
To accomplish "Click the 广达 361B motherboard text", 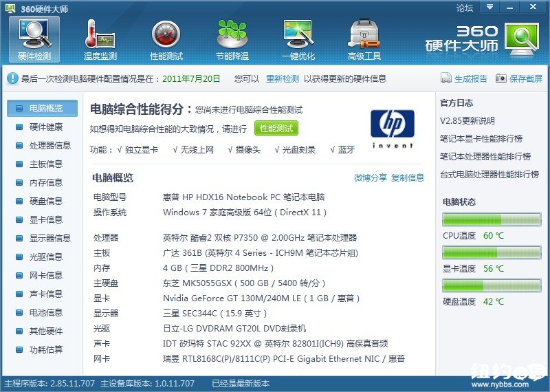I will (x=261, y=253).
